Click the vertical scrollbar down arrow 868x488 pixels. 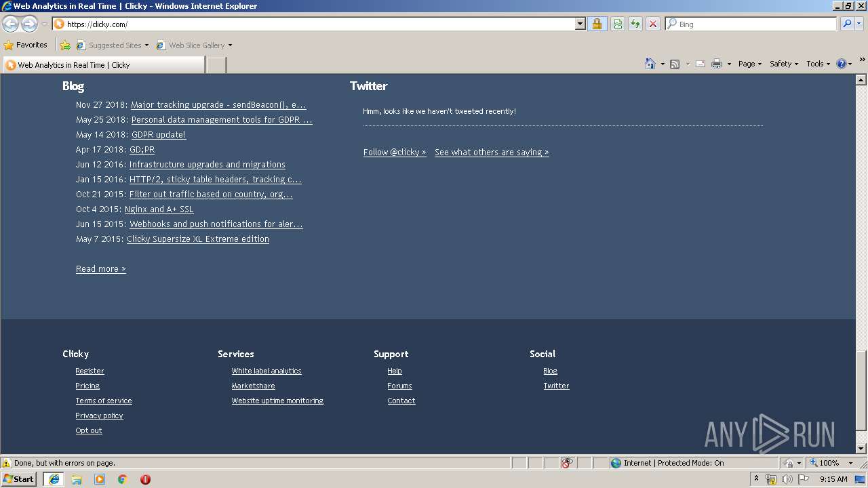click(861, 448)
